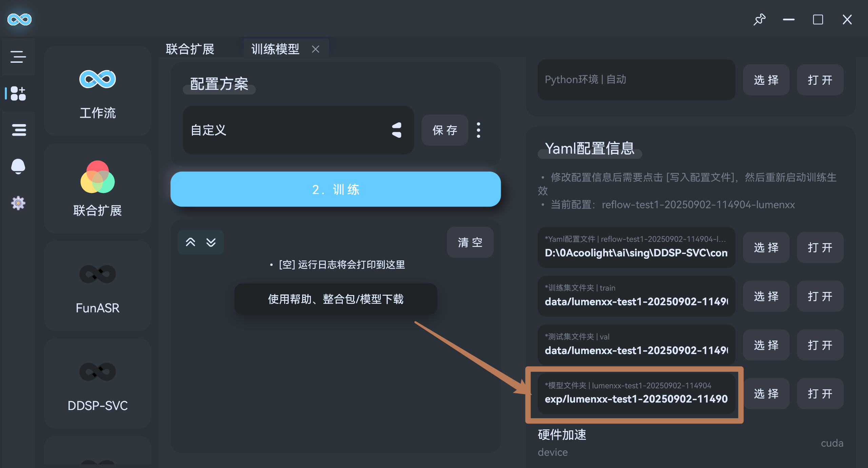The image size is (868, 468).
Task: Expand the sidebar hamburger menu
Action: point(18,57)
